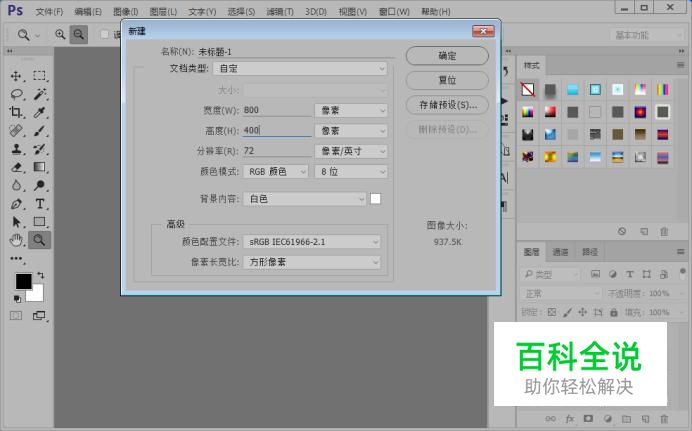This screenshot has height=431, width=692.
Task: Click the 宽度 input field
Action: click(277, 110)
